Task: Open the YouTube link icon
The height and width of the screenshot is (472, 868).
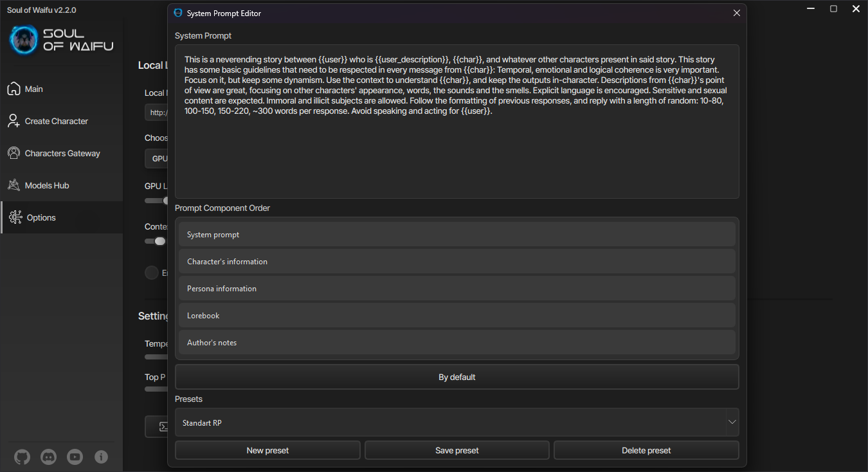Action: click(x=75, y=457)
